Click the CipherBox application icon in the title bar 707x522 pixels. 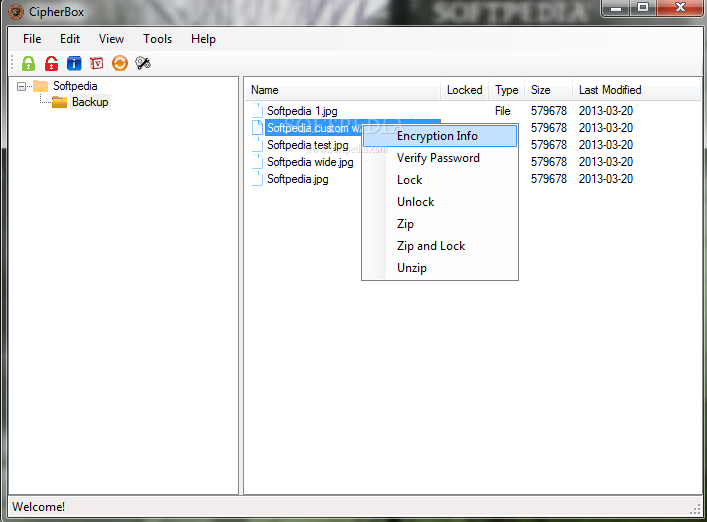tap(16, 12)
